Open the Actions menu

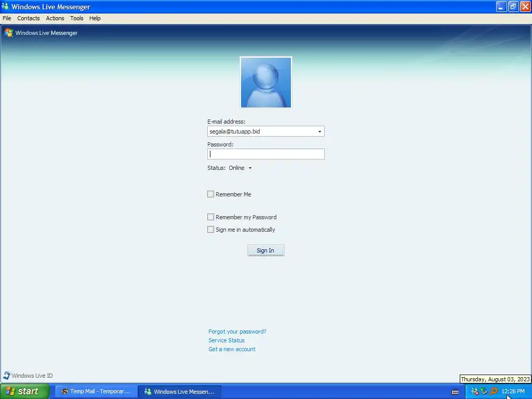[x=55, y=18]
